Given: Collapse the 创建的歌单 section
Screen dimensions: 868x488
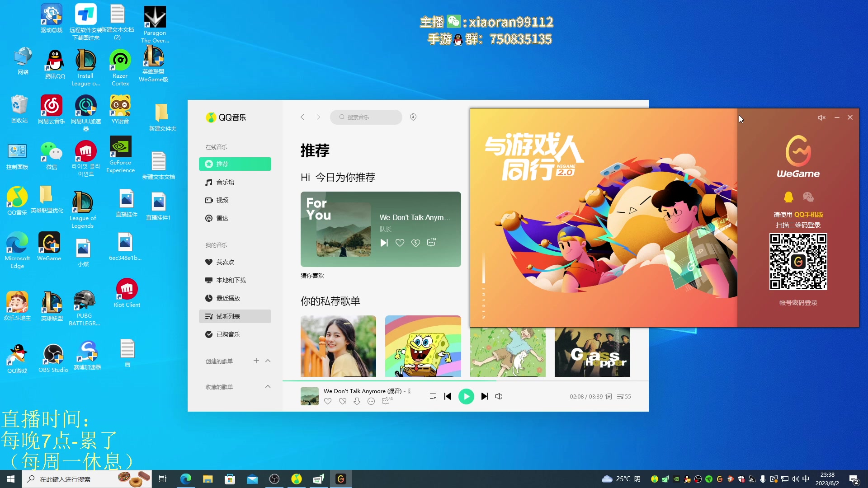Looking at the screenshot, I should 268,361.
